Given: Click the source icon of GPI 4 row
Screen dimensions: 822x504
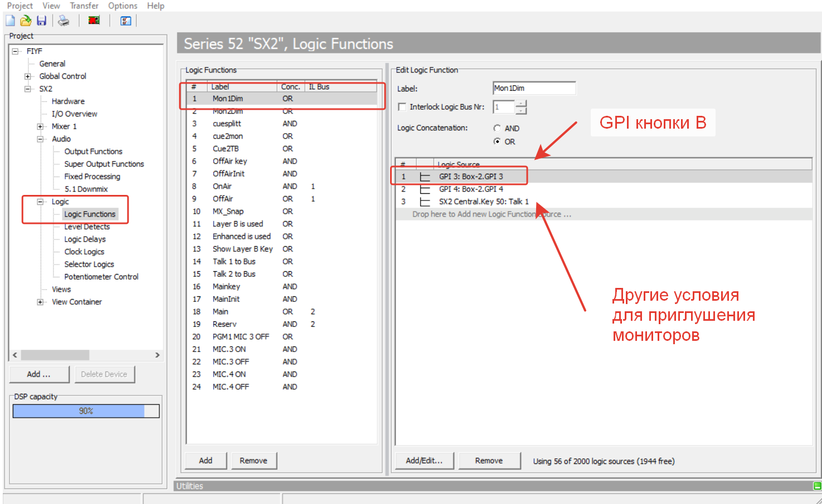Looking at the screenshot, I should [425, 189].
